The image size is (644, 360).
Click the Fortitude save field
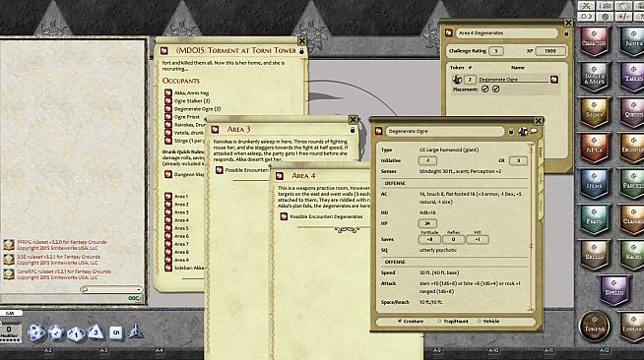tap(429, 239)
